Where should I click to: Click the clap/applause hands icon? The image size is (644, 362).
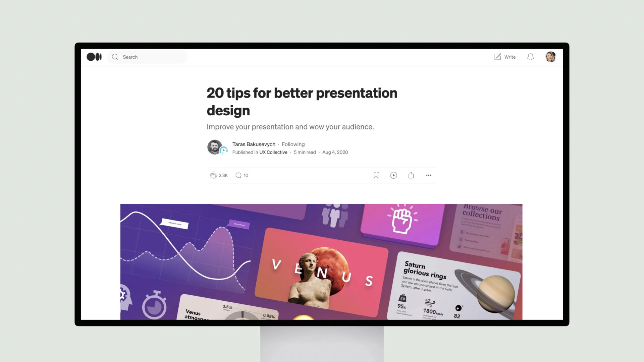tap(213, 175)
